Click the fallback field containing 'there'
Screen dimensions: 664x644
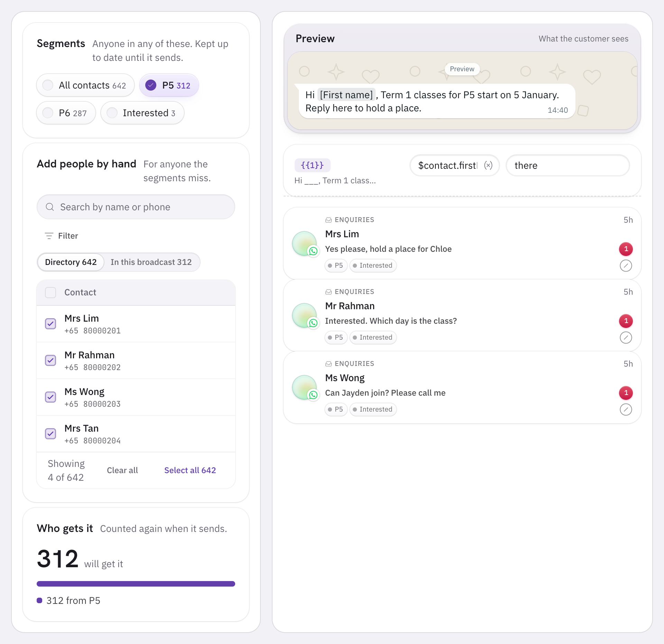click(568, 165)
